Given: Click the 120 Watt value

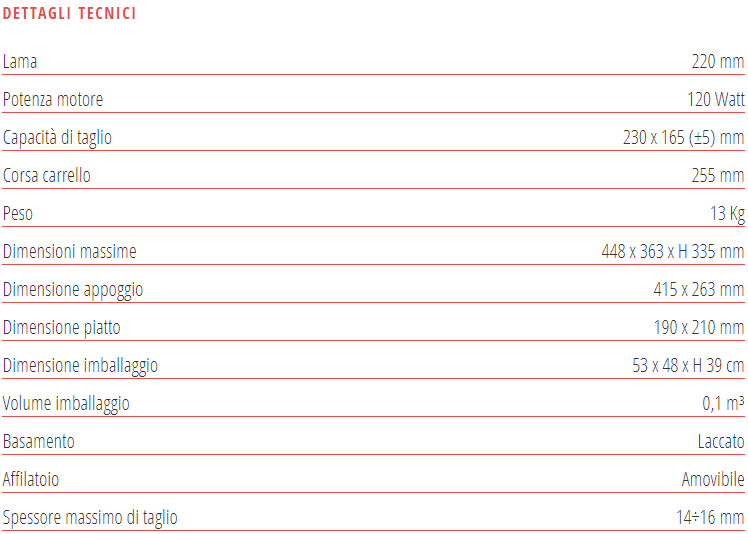Looking at the screenshot, I should click(715, 100).
